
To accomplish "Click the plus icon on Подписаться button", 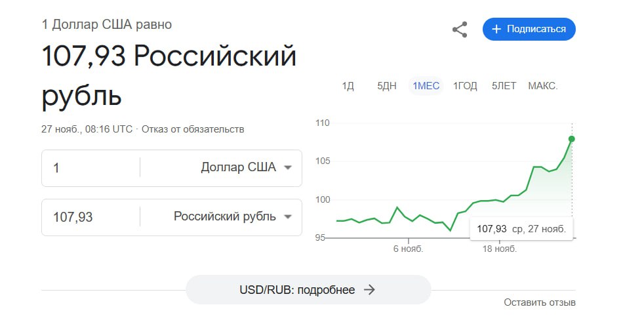I will [496, 29].
